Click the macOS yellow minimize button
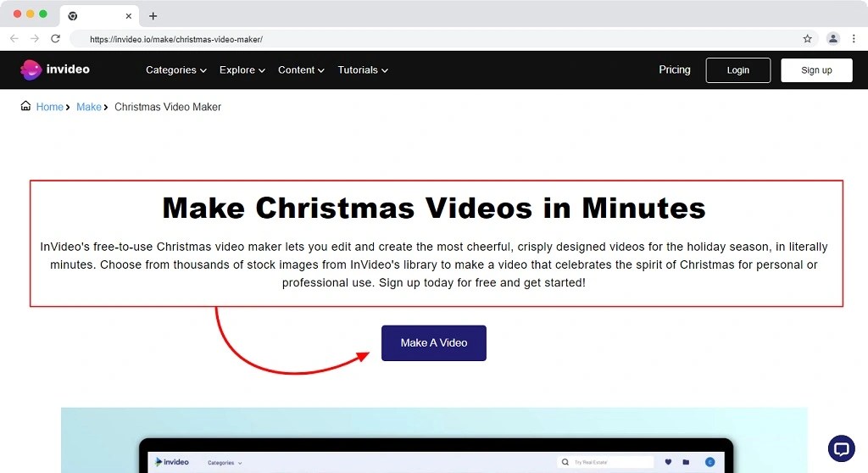The width and height of the screenshot is (868, 473). pos(30,14)
